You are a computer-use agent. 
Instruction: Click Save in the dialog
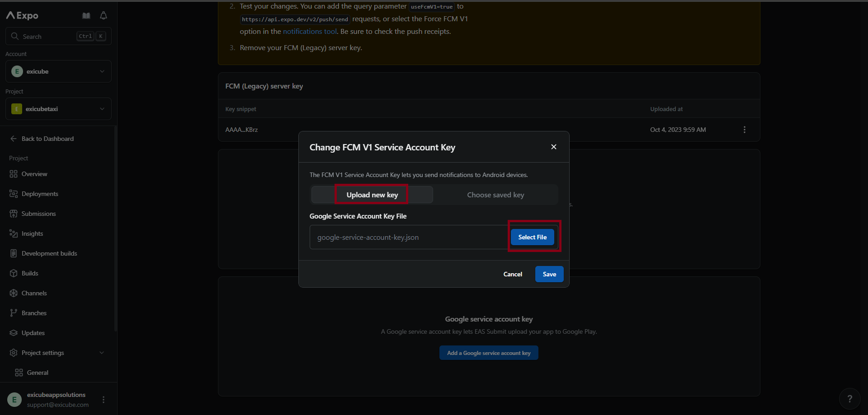click(x=549, y=274)
